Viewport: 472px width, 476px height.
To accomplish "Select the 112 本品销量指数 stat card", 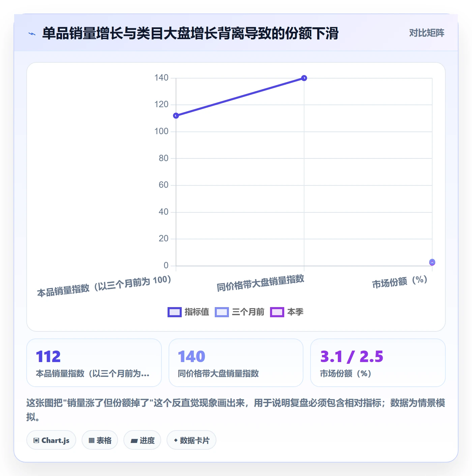I will coord(94,363).
